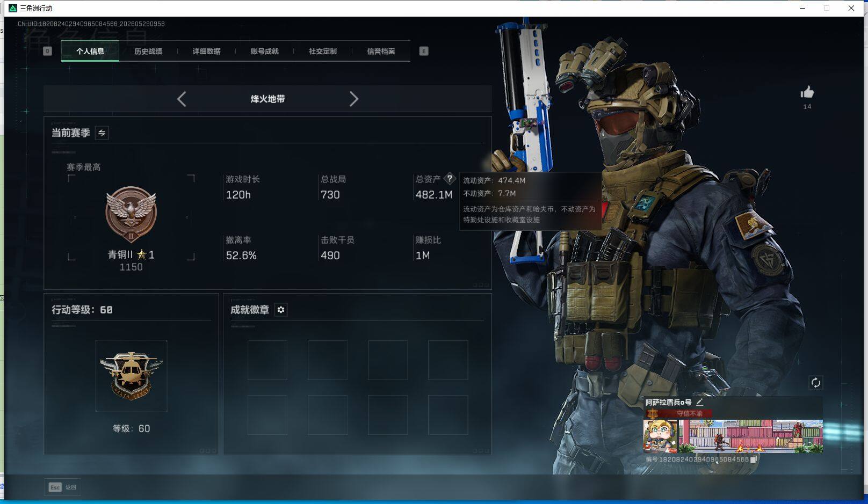Click the 守信不渝 credit title tag

click(x=690, y=413)
